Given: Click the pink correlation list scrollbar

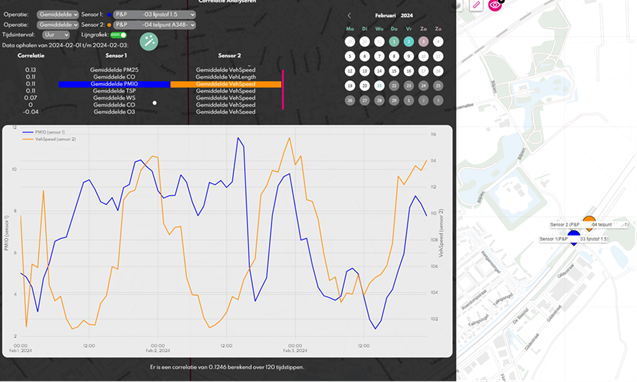Looking at the screenshot, I should pyautogui.click(x=283, y=90).
